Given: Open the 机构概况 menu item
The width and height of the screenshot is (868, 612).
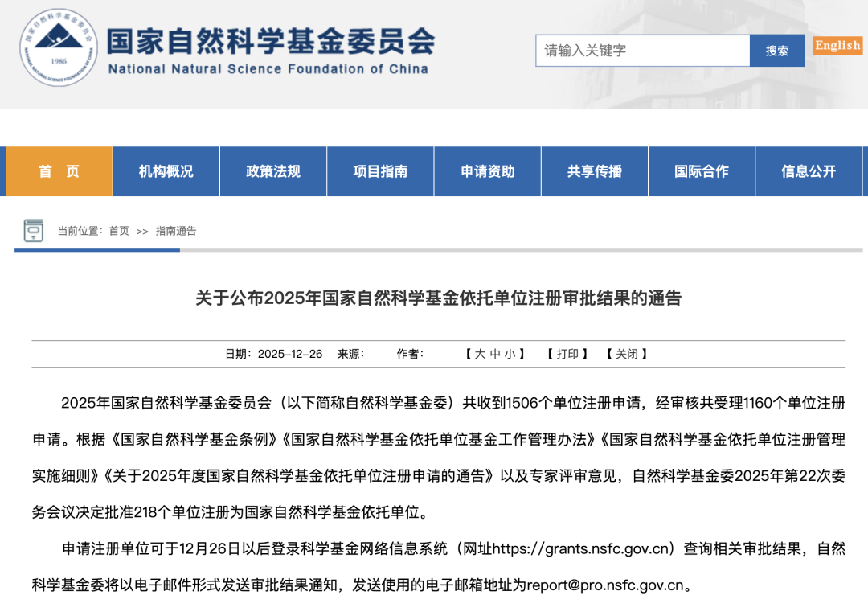Looking at the screenshot, I should pos(166,171).
